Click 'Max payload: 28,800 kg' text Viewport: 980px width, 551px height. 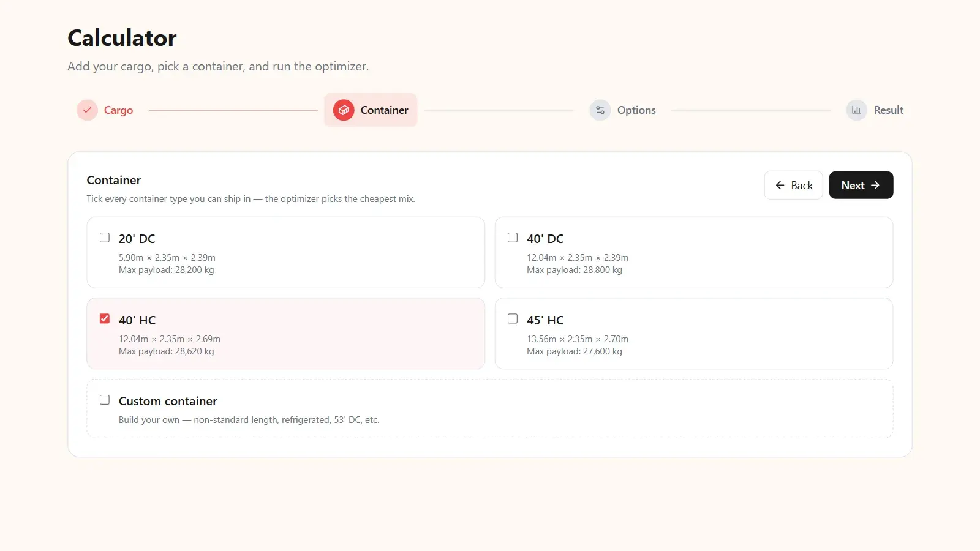[x=575, y=270]
